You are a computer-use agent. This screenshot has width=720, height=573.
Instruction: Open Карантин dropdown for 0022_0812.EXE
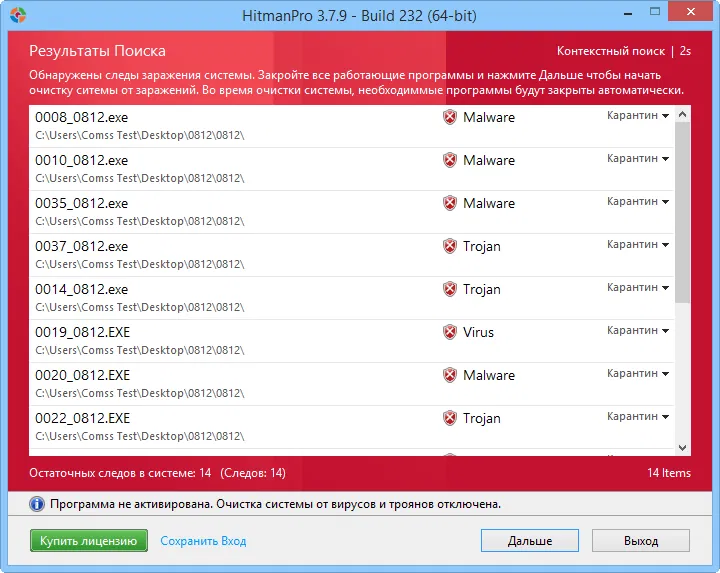pos(638,416)
